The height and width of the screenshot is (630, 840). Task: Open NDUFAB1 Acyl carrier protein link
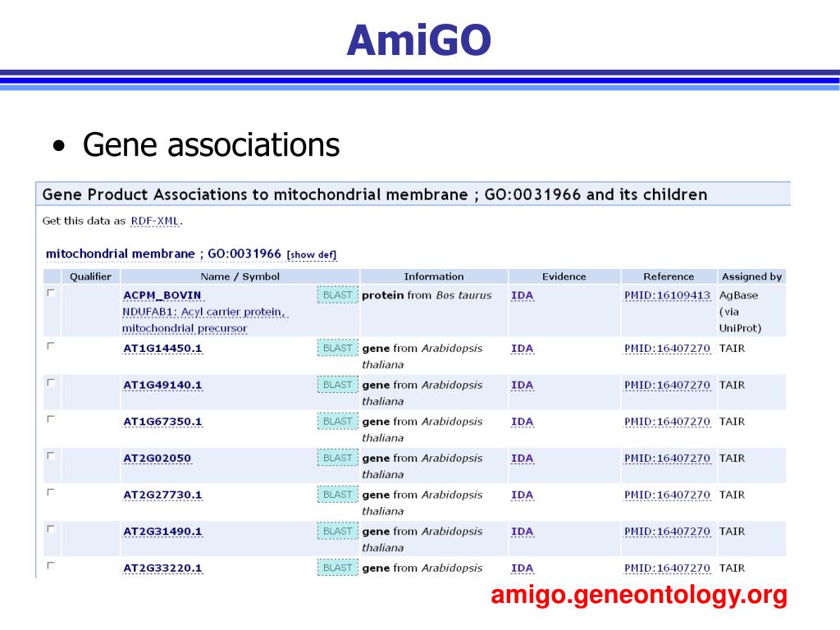coord(205,320)
